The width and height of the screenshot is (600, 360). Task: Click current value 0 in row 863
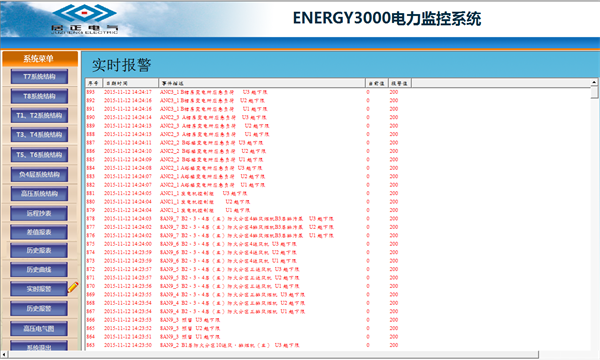tap(368, 345)
